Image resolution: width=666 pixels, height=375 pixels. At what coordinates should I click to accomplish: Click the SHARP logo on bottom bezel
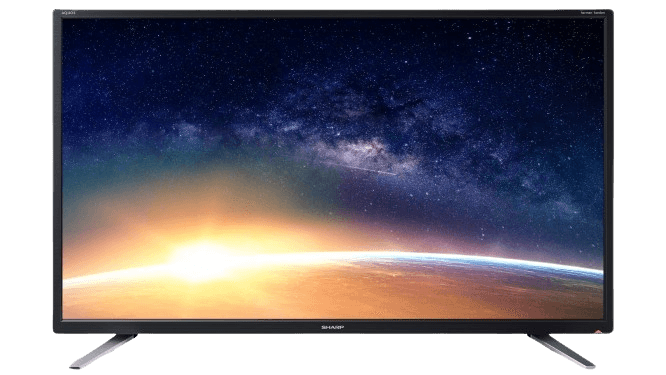333,327
